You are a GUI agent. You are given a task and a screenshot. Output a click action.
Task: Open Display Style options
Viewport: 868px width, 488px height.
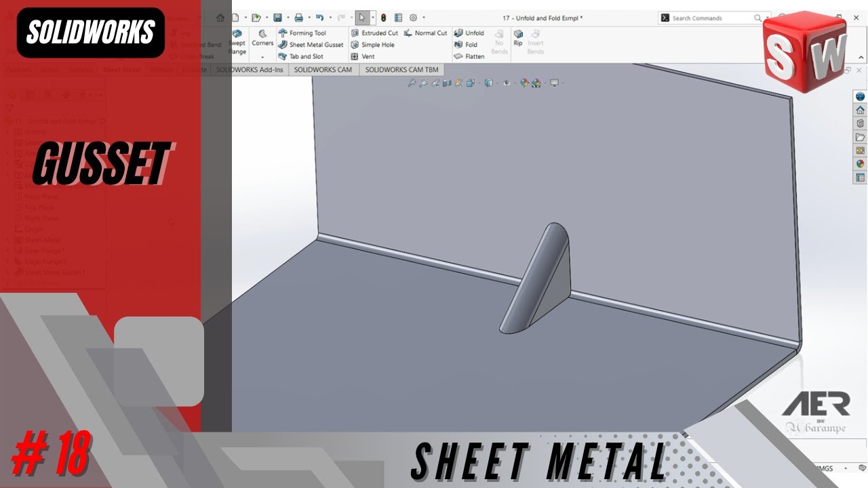click(488, 83)
